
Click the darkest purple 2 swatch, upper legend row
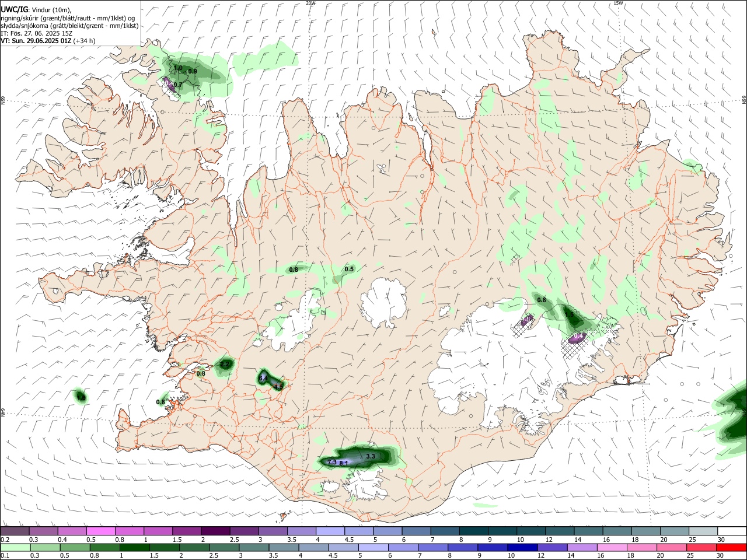[215, 531]
